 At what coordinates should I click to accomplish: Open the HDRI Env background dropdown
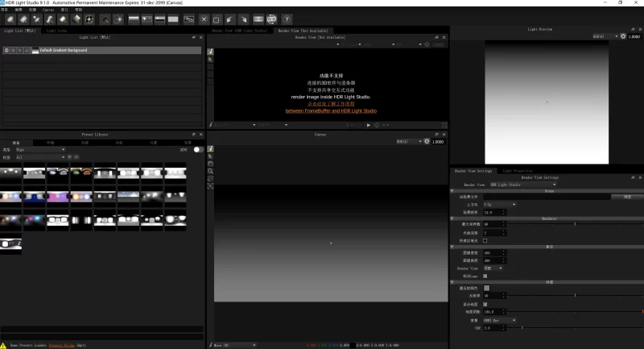(x=499, y=320)
